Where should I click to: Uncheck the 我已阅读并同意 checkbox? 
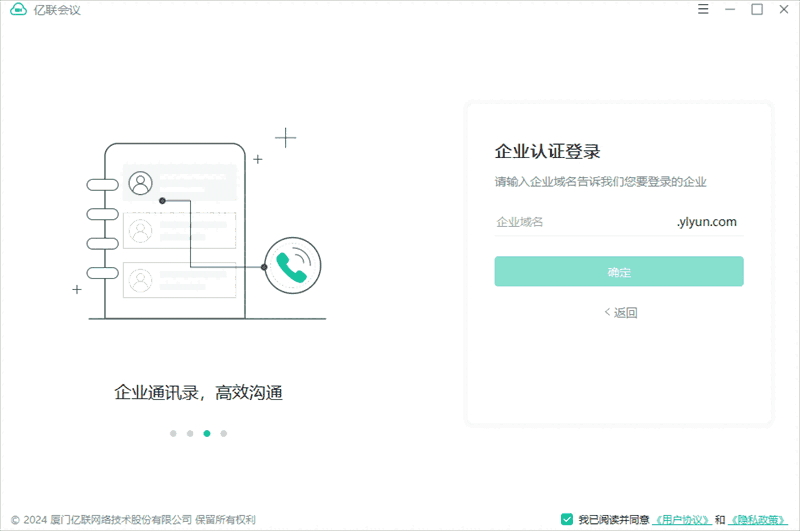567,519
